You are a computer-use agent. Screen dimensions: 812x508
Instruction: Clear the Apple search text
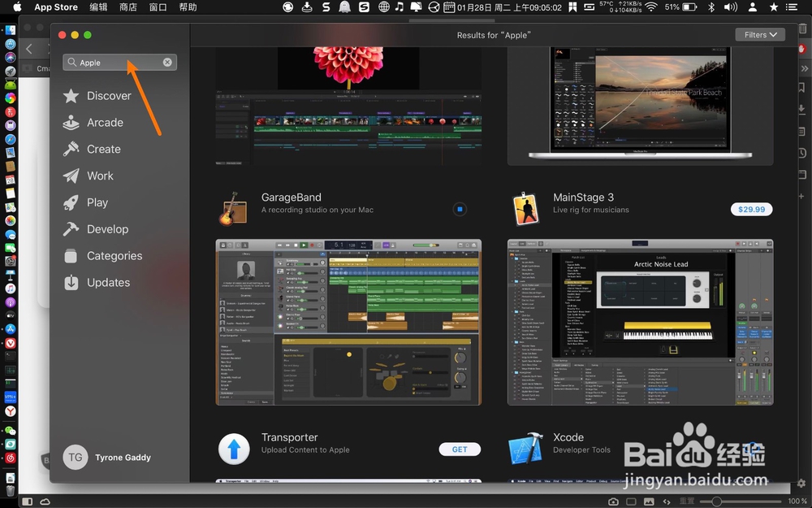tap(167, 63)
